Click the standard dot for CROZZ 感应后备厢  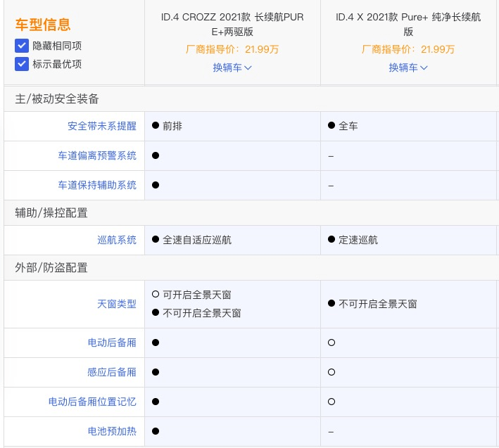pos(156,372)
